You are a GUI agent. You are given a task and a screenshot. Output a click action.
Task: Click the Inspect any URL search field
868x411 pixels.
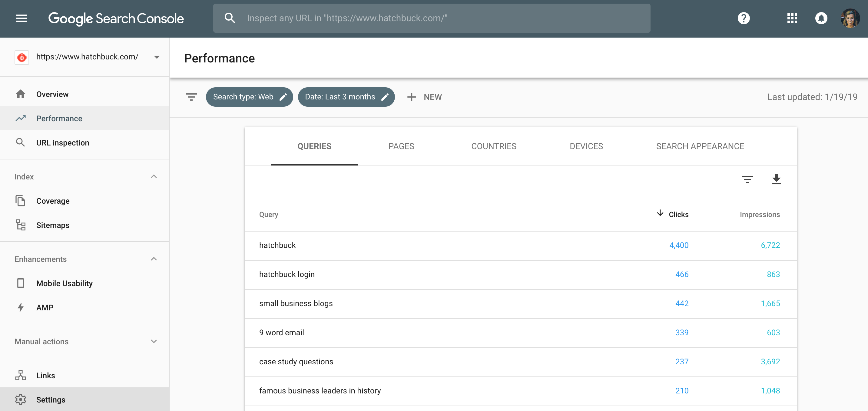click(x=432, y=18)
